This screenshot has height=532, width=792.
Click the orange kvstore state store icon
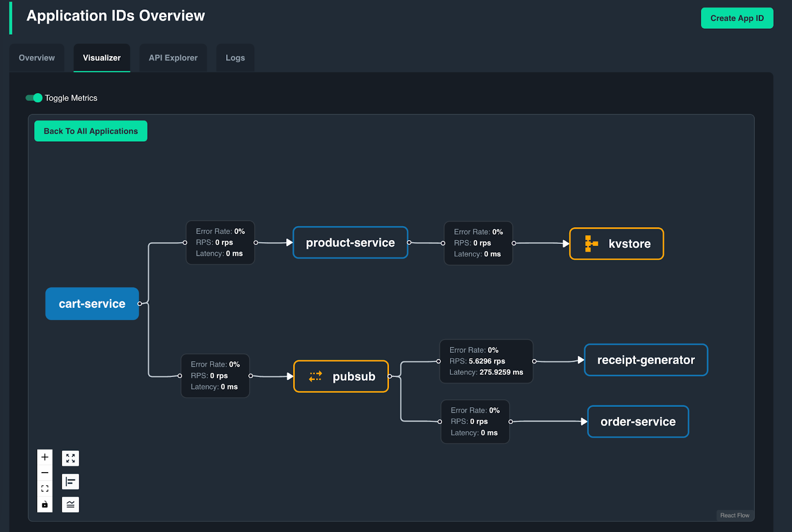tap(591, 243)
